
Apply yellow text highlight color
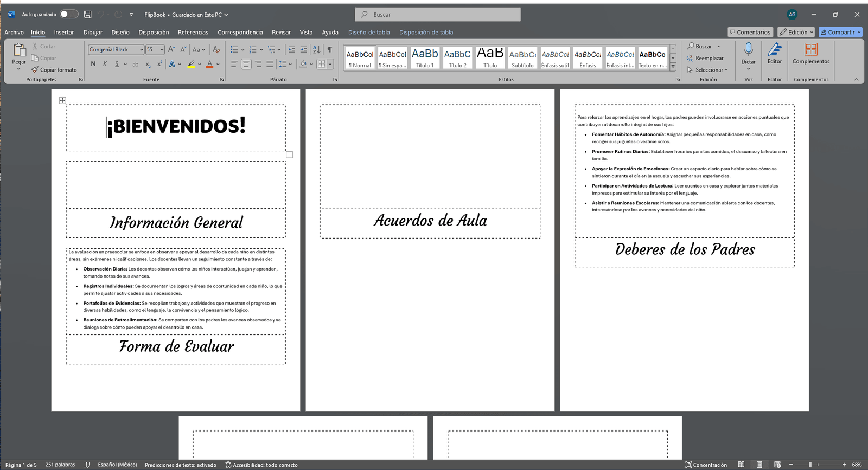click(x=191, y=64)
